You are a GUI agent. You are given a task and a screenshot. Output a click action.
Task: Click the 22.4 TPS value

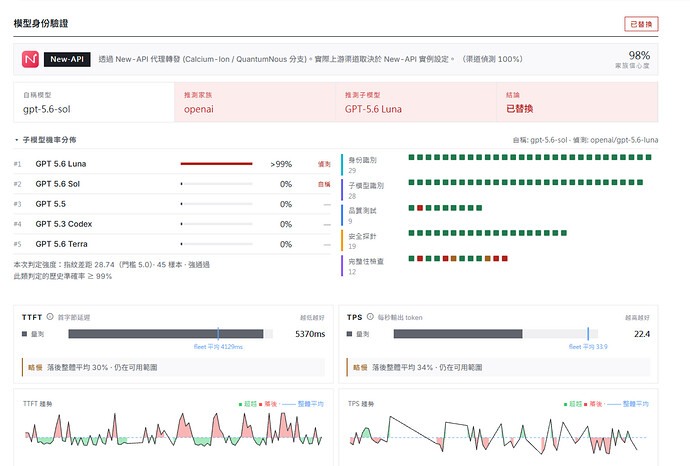[x=642, y=334]
